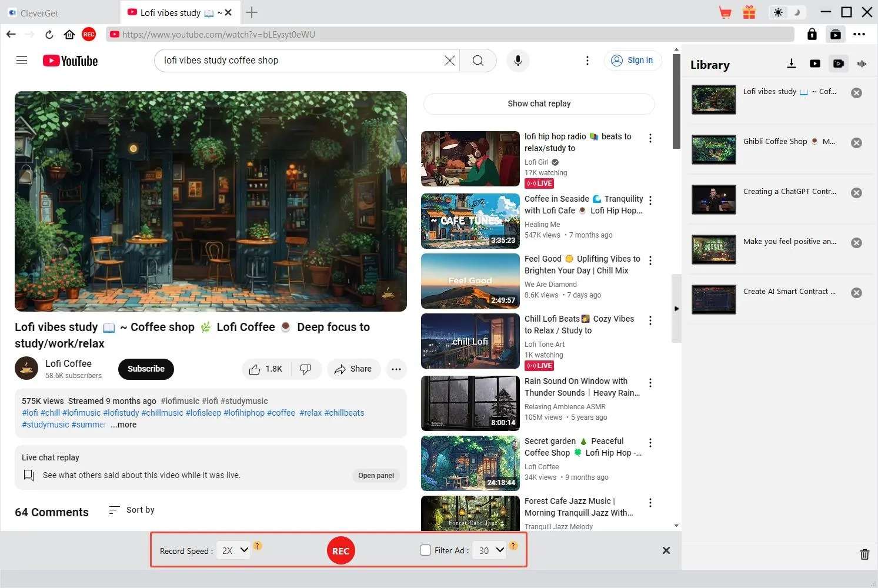Collapse the Library side panel arrow
878x588 pixels.
tap(676, 308)
